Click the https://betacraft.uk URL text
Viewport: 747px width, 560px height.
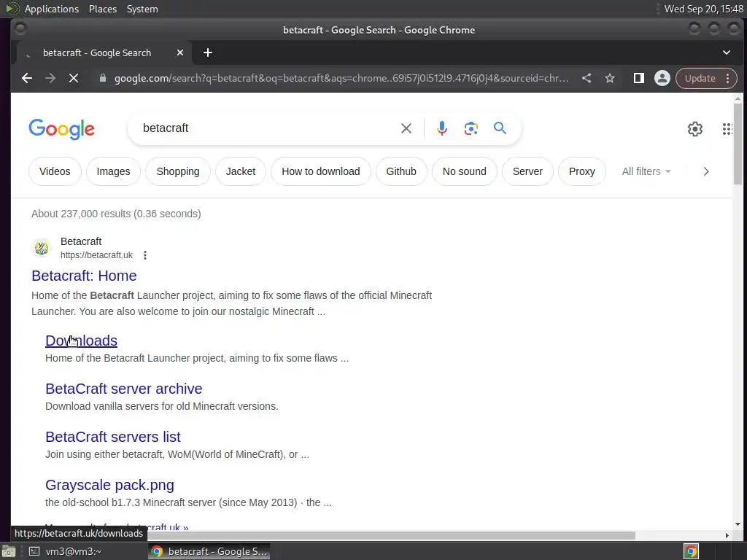(x=96, y=255)
